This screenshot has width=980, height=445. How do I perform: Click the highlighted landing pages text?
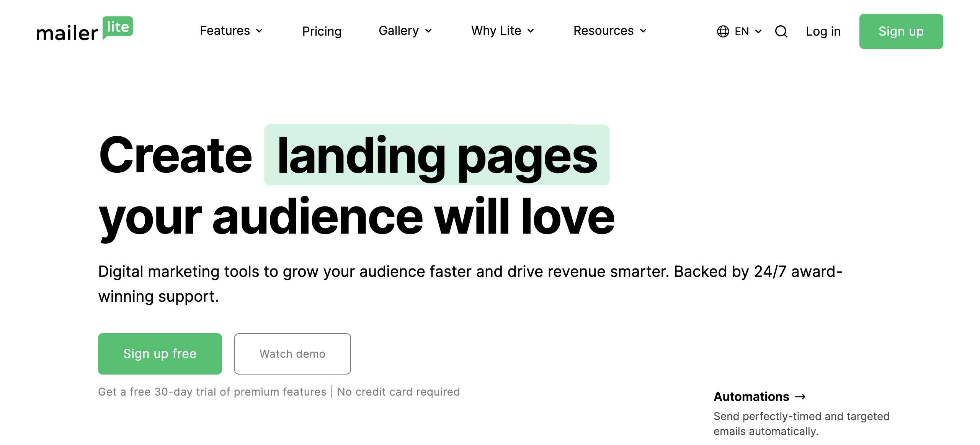pyautogui.click(x=437, y=155)
